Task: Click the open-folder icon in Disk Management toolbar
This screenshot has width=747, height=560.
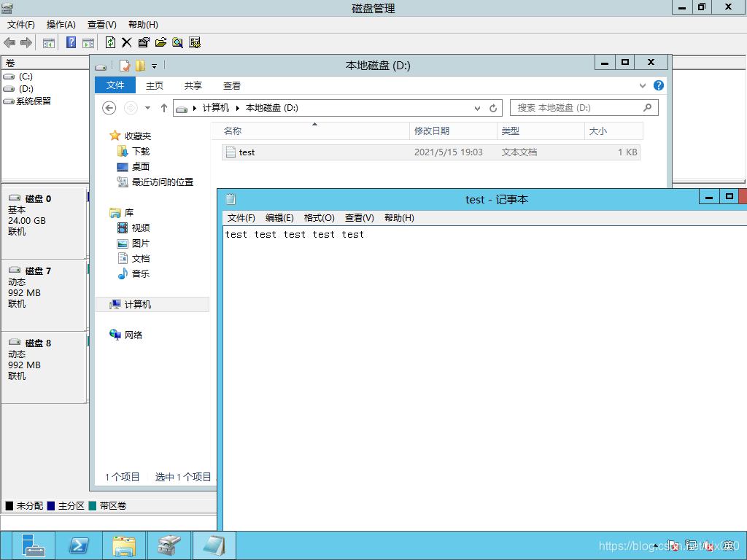Action: point(160,43)
